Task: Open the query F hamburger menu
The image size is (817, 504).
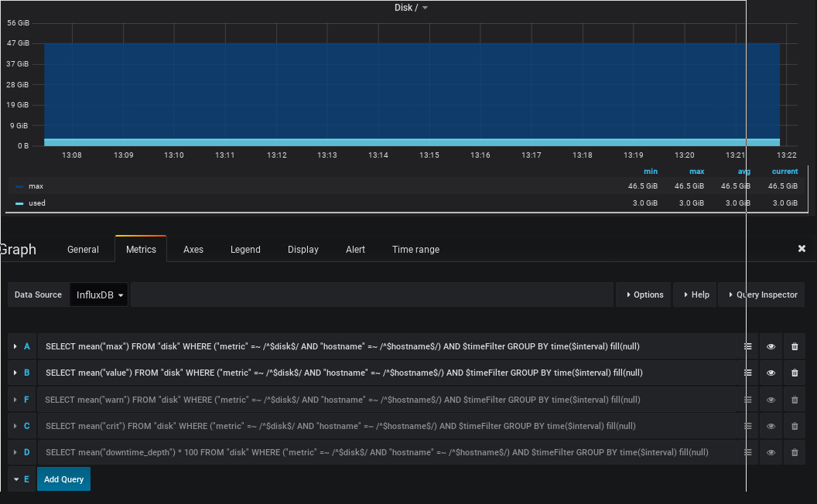Action: [747, 400]
